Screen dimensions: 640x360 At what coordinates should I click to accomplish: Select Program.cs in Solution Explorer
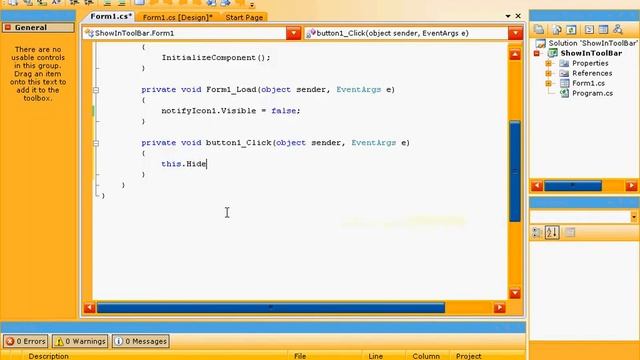tap(592, 93)
